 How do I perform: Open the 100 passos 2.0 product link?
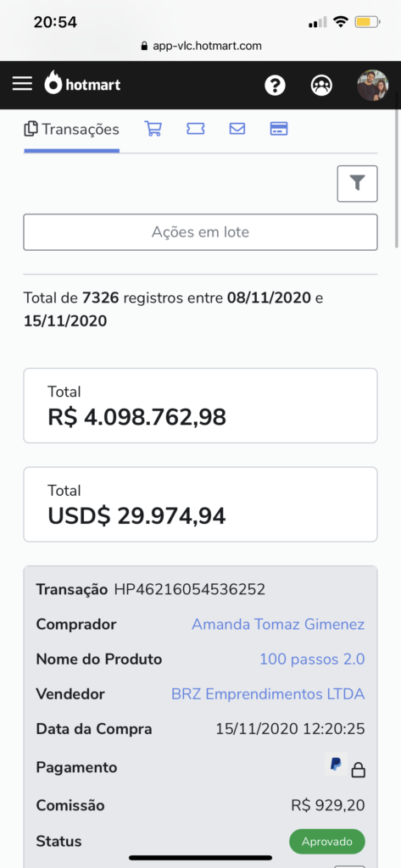[x=312, y=659]
